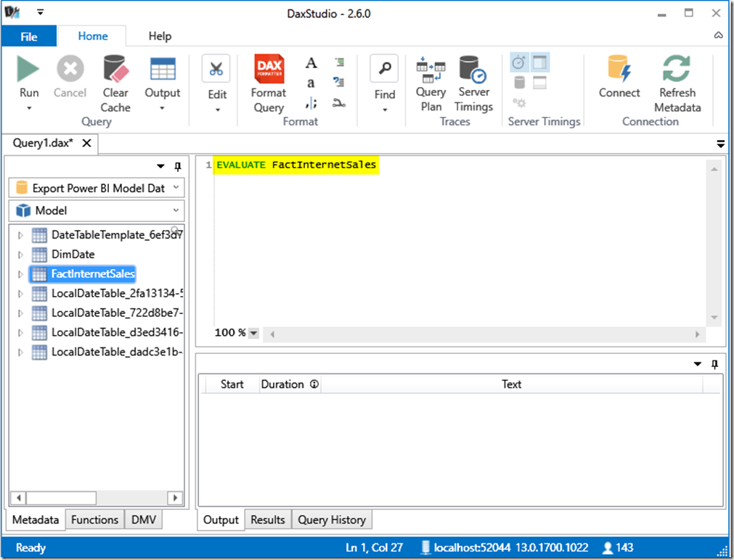Toggle the bottom-panel layout option in Server Timings
734x560 pixels.
539,83
